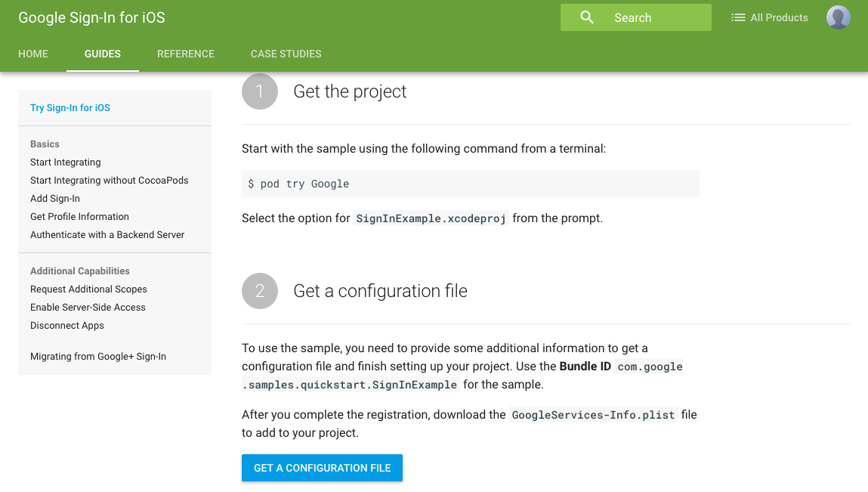
Task: Go to Start Integrating without CocoaPods
Action: (x=110, y=181)
